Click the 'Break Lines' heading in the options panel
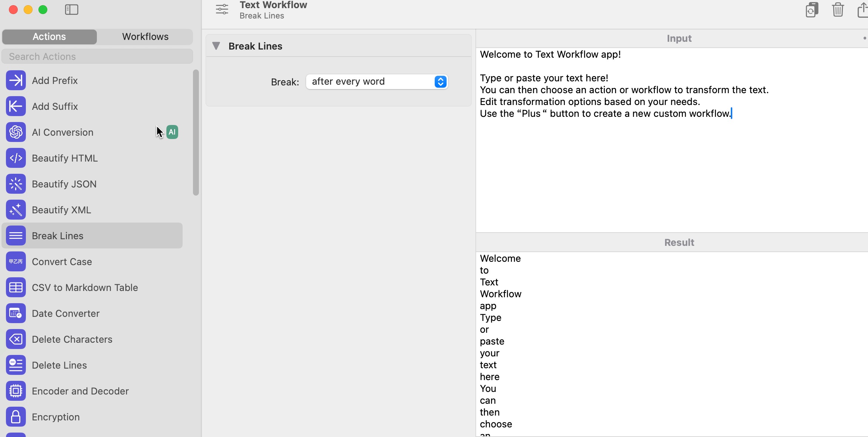868x437 pixels. pos(255,46)
